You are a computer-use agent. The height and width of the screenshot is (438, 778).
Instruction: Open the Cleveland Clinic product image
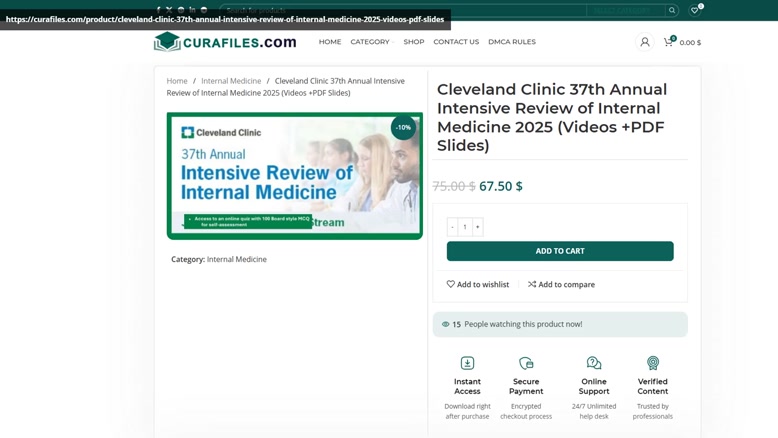pos(295,176)
